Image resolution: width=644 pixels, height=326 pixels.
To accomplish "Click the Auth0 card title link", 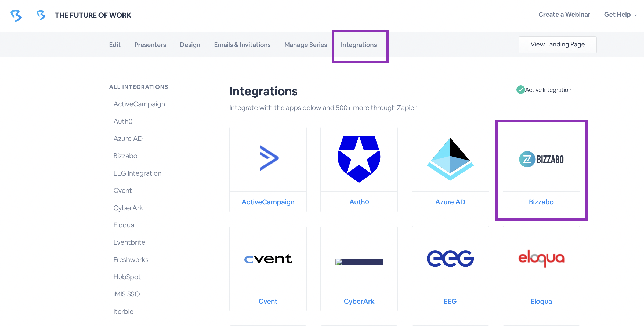I will tap(359, 202).
